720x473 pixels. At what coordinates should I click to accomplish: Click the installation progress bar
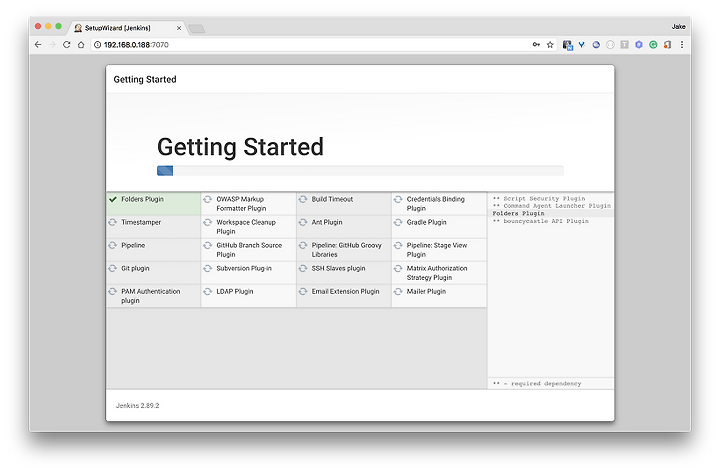point(360,171)
